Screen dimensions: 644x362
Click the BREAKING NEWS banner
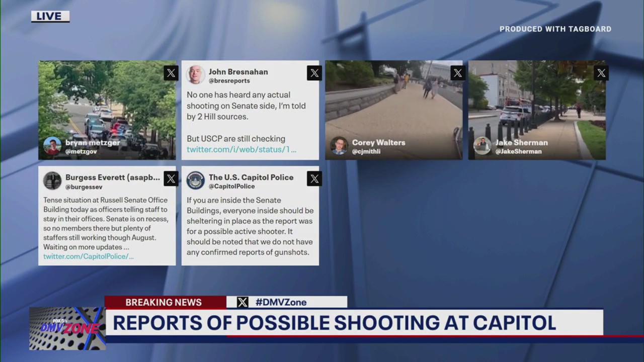click(x=163, y=302)
